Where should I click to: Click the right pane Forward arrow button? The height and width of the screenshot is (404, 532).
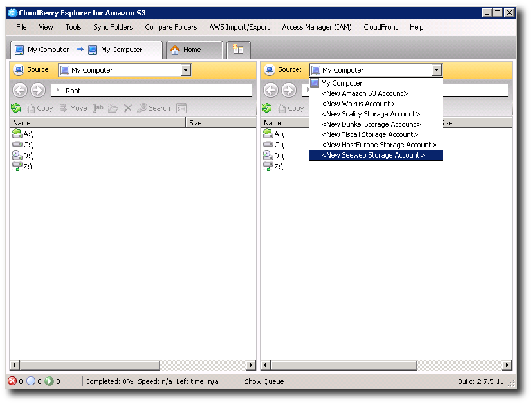coord(289,91)
